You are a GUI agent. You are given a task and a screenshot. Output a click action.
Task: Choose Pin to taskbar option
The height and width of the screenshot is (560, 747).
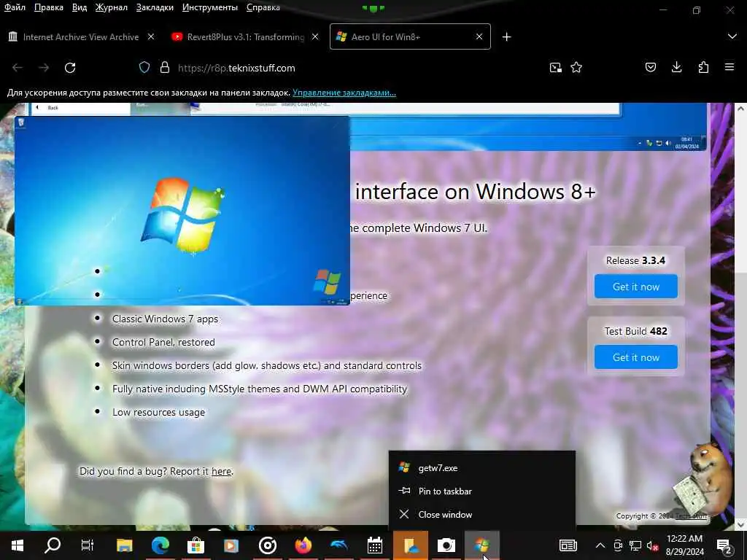pyautogui.click(x=482, y=491)
